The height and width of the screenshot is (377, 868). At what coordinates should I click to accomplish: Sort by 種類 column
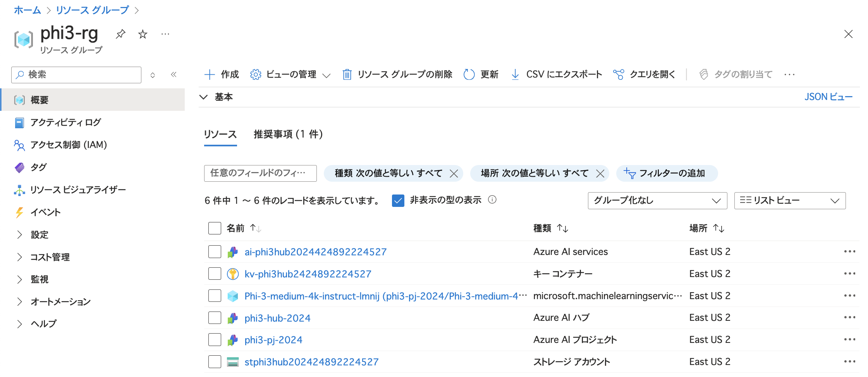coord(551,228)
